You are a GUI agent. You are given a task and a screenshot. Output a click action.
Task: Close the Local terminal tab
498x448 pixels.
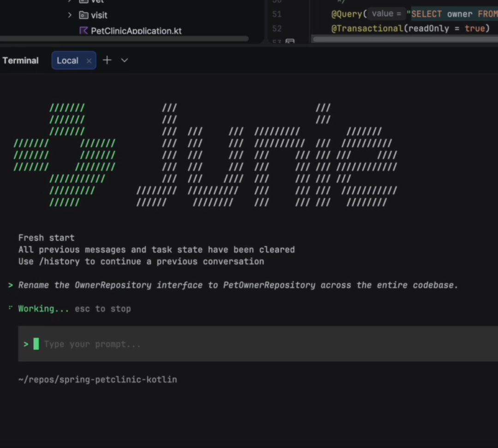pos(89,61)
